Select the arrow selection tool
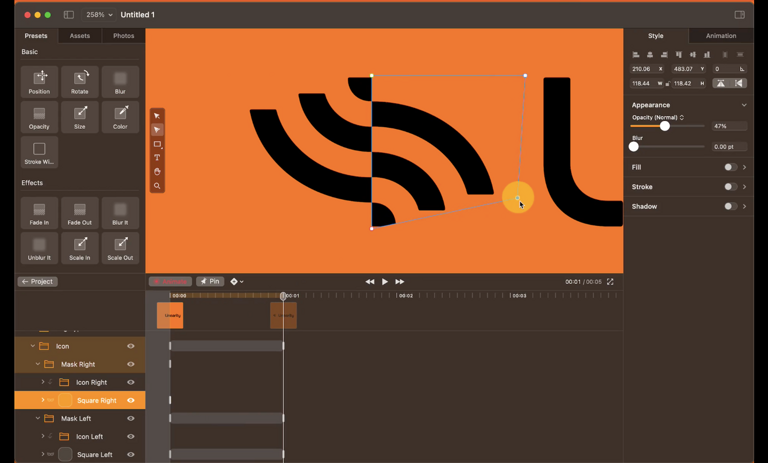This screenshot has width=768, height=463. coord(157,116)
